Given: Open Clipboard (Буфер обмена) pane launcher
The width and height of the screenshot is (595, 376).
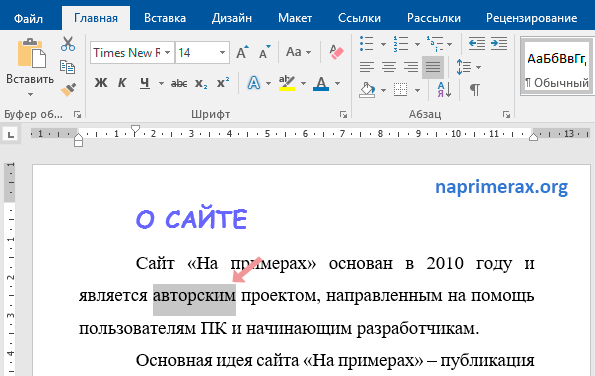Looking at the screenshot, I should click(x=77, y=114).
